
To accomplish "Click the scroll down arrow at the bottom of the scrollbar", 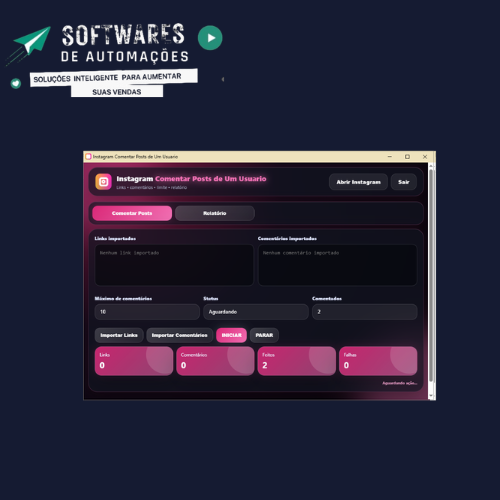I will [431, 396].
